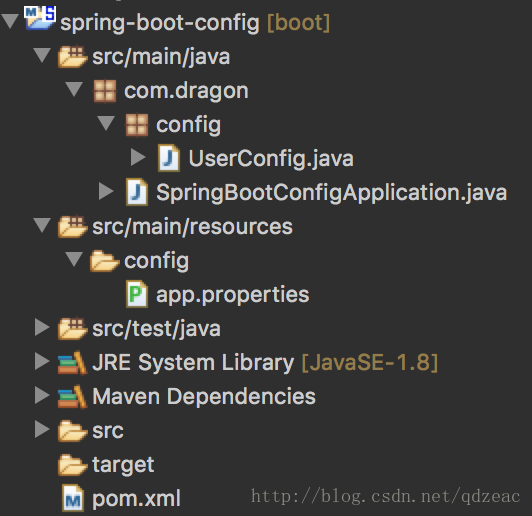Click the src folder icon
Viewport: 532px width, 516px height.
[x=72, y=431]
